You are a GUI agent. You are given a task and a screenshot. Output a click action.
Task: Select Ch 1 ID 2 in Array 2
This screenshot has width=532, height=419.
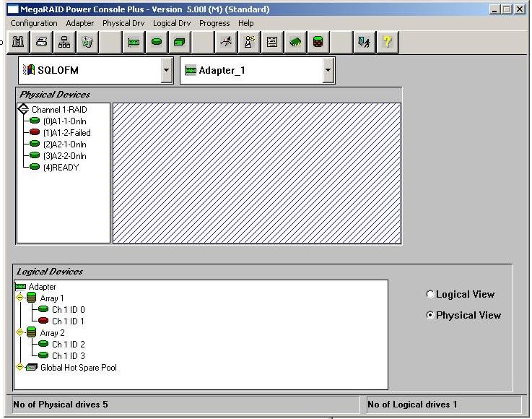coord(69,345)
